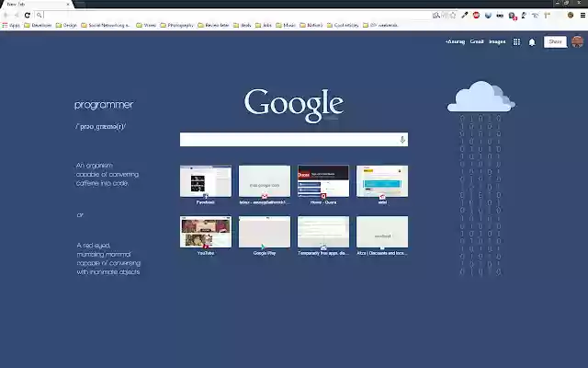Click the Share button
Screen dimensions: 588x368
tap(555, 41)
